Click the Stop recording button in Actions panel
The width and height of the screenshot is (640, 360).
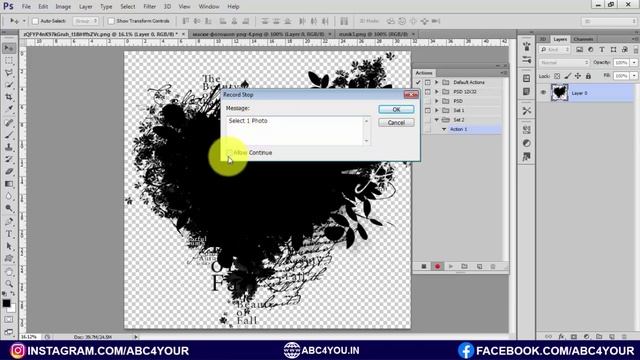424,267
